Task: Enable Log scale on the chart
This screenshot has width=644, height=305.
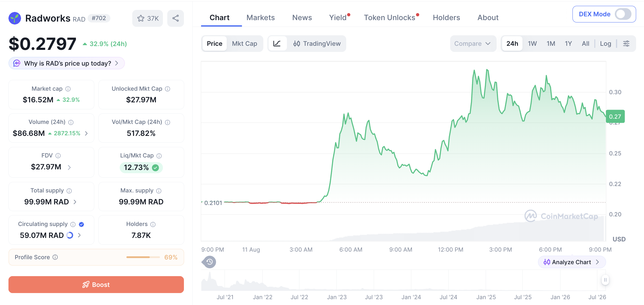Action: point(605,44)
